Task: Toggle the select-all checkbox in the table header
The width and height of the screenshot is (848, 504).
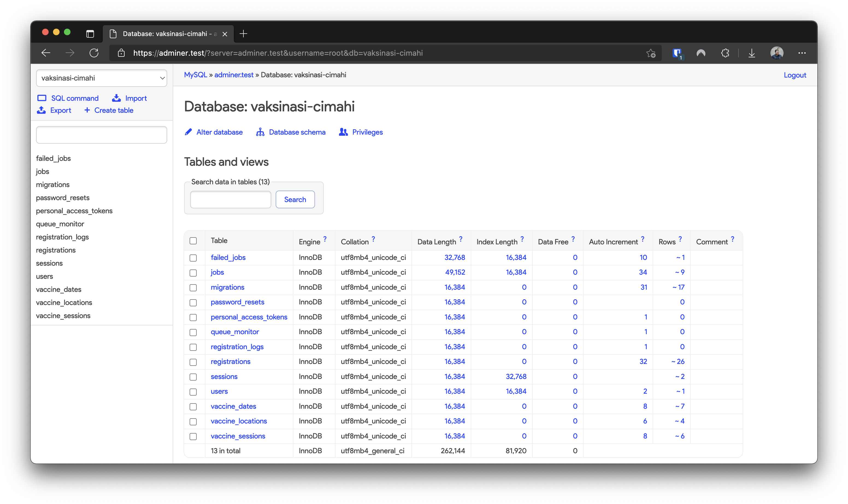Action: coord(193,241)
